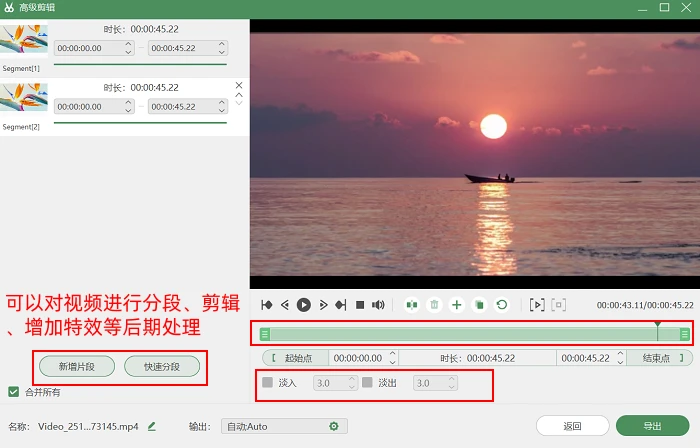Mute the preview volume speaker icon
Image resolution: width=700 pixels, height=448 pixels.
click(378, 305)
